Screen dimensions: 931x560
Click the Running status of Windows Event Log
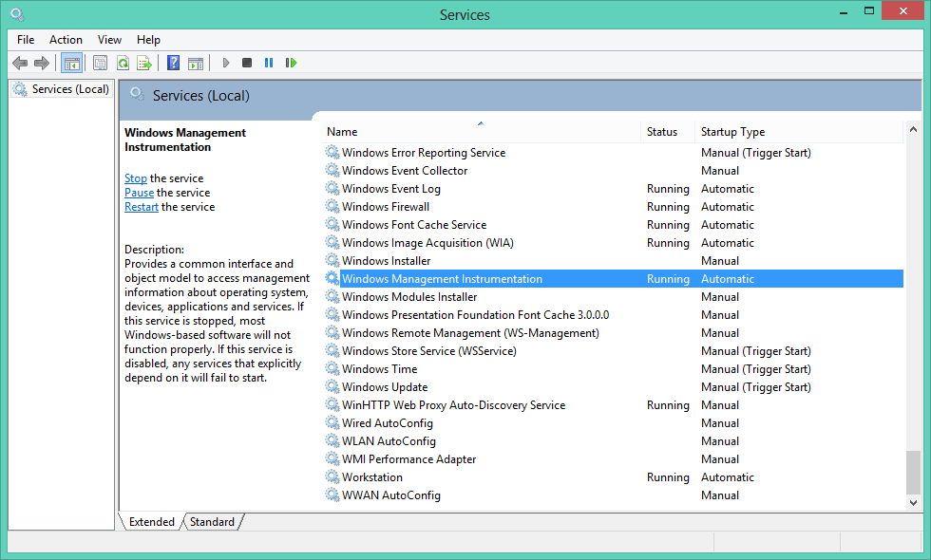tap(668, 189)
